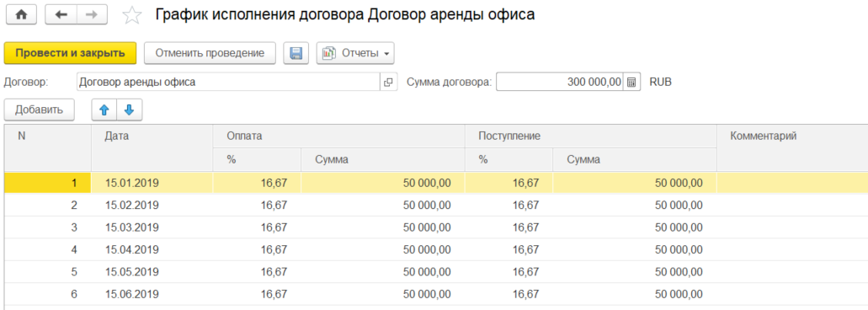Move the row up with blue arrow
This screenshot has width=868, height=310.
pyautogui.click(x=104, y=110)
